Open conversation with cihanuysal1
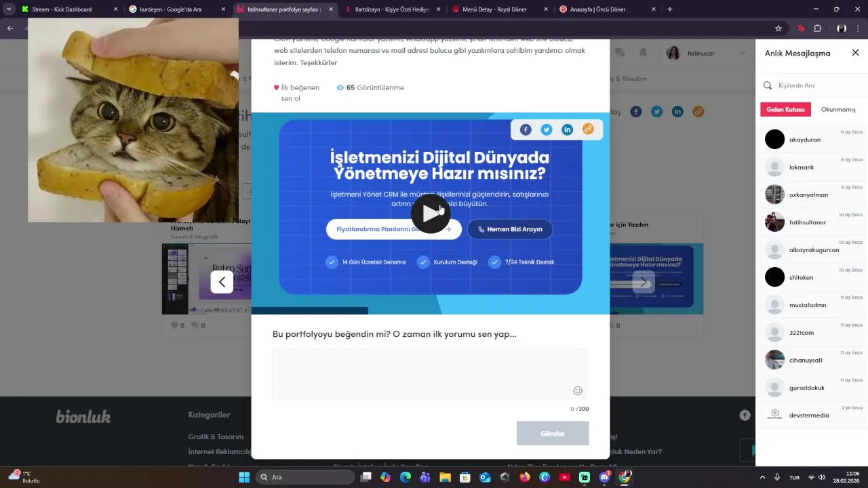This screenshot has height=488, width=868. pyautogui.click(x=812, y=360)
